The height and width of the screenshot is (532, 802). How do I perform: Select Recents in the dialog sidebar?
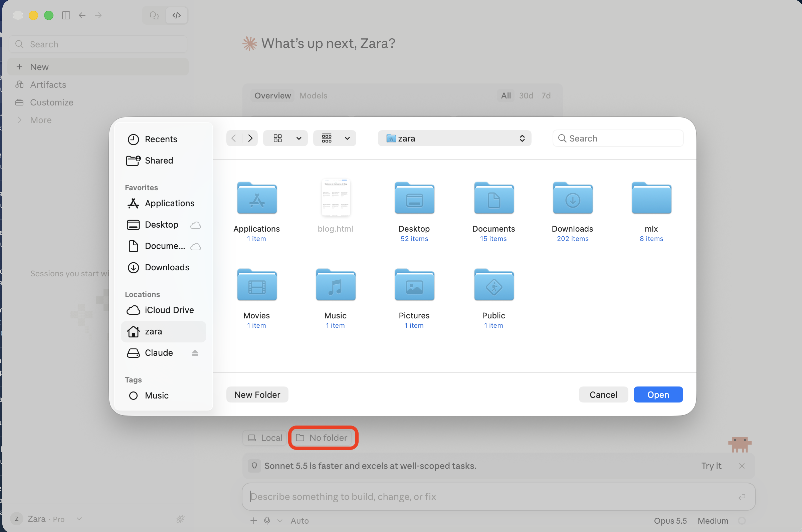(163, 139)
